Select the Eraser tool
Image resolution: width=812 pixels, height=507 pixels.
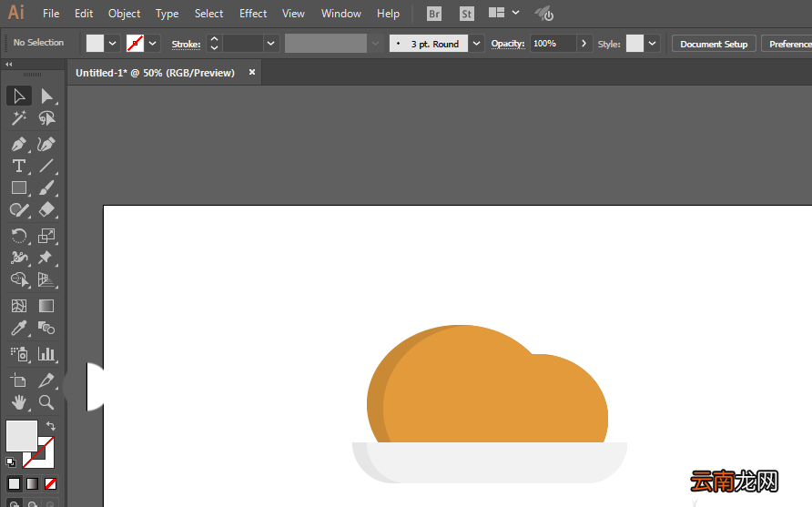(46, 209)
